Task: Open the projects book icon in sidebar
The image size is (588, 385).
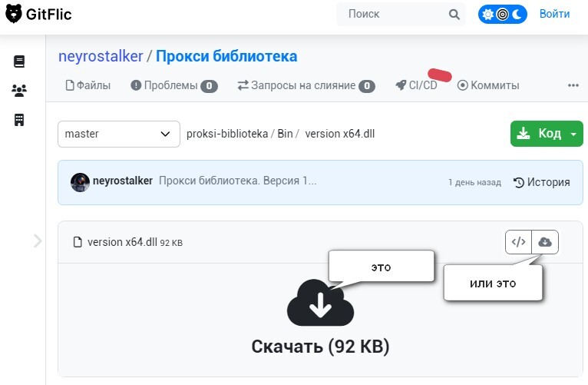Action: click(19, 61)
